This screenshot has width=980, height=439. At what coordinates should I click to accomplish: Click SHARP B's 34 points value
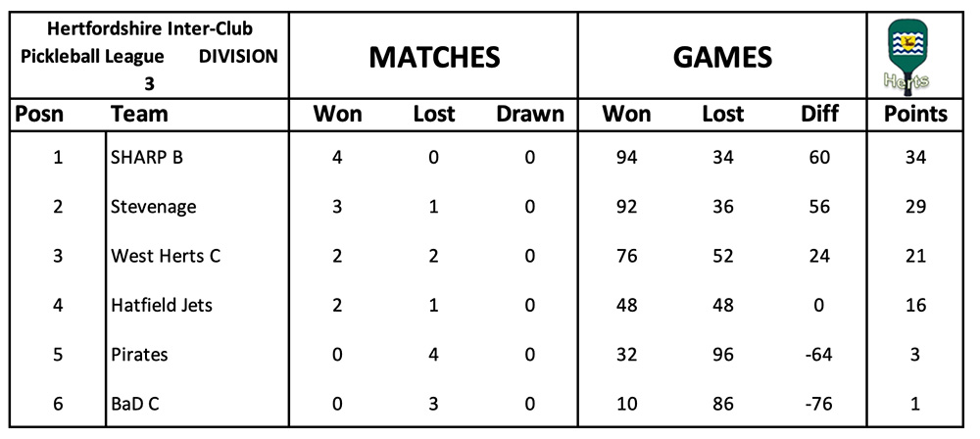pos(915,158)
